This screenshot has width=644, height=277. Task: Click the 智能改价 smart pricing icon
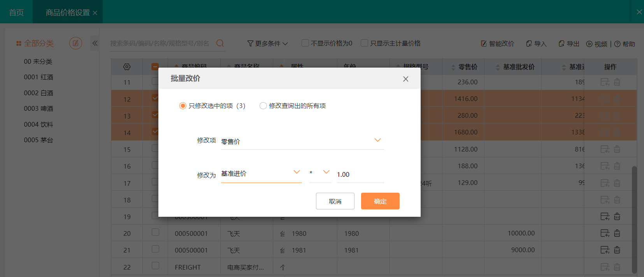(x=484, y=44)
